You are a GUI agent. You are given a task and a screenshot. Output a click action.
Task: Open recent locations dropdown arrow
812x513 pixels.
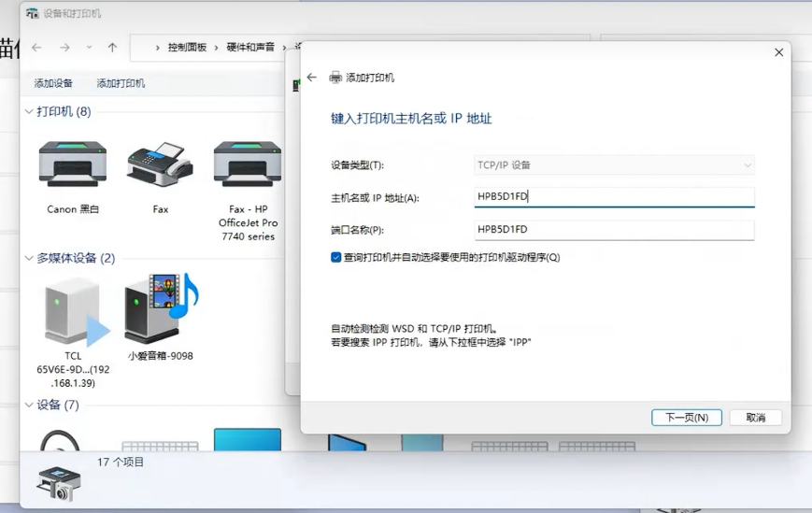pyautogui.click(x=89, y=47)
